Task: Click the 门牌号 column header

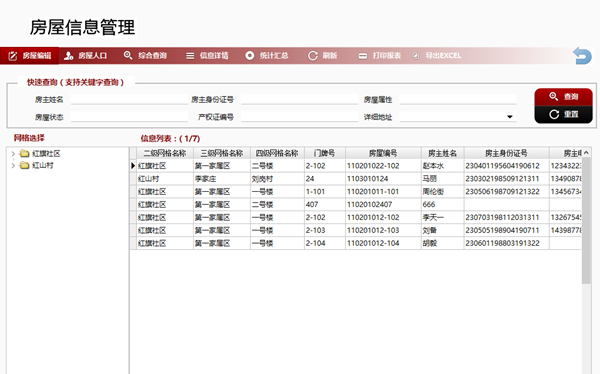Action: click(x=324, y=153)
